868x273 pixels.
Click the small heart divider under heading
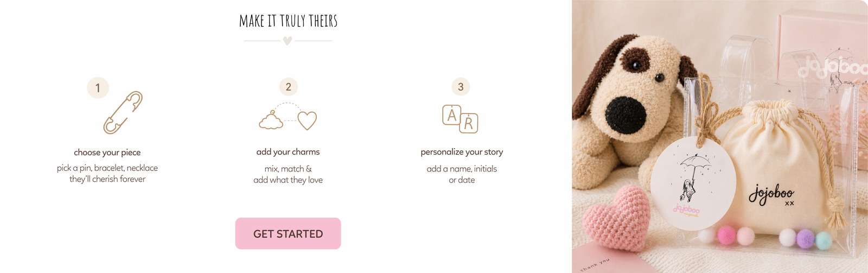tap(288, 41)
